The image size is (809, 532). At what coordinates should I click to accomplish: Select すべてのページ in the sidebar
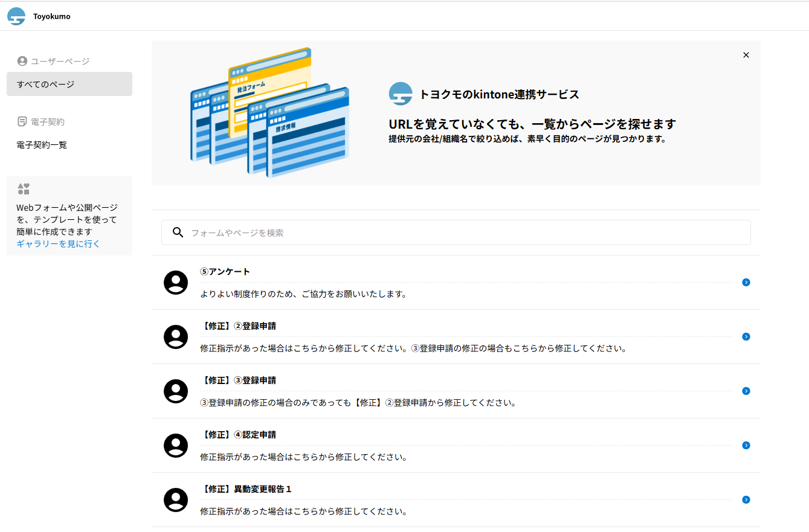point(69,84)
